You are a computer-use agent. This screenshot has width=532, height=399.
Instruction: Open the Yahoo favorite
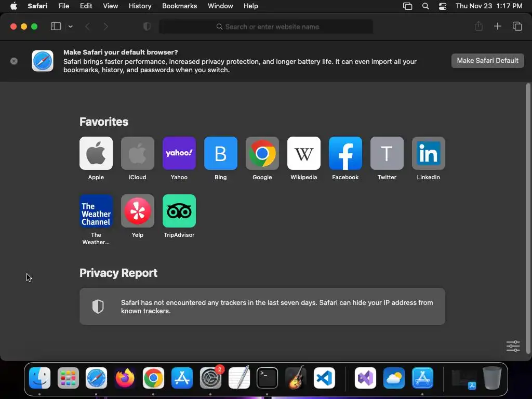[x=179, y=153]
